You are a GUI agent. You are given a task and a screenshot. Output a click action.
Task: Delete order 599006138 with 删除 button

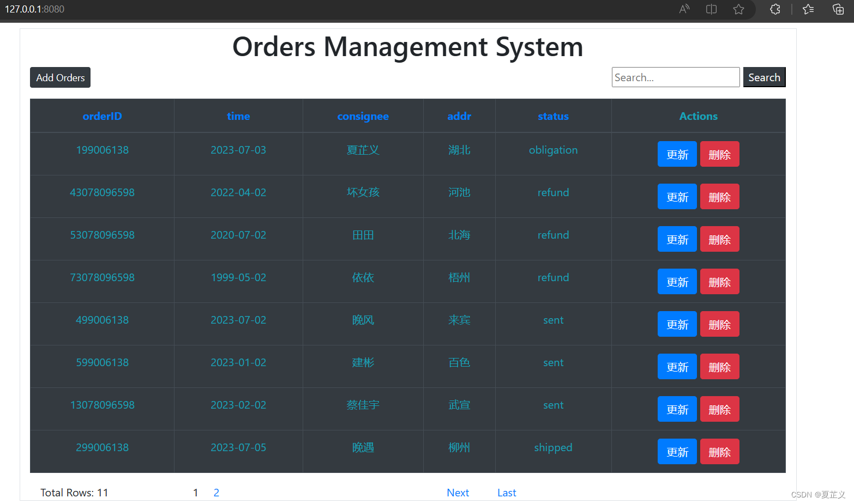(x=720, y=367)
